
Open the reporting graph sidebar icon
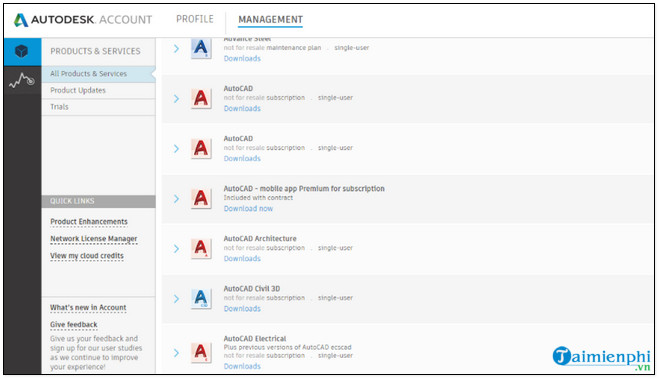tap(22, 80)
